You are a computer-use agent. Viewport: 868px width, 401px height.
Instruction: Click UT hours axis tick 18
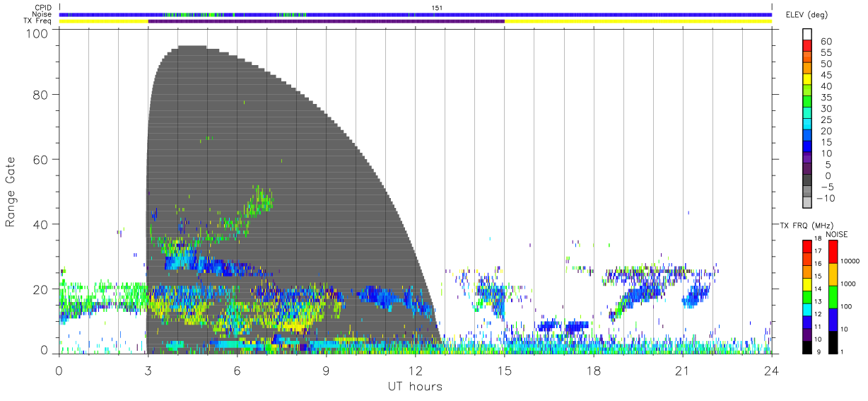tap(594, 370)
